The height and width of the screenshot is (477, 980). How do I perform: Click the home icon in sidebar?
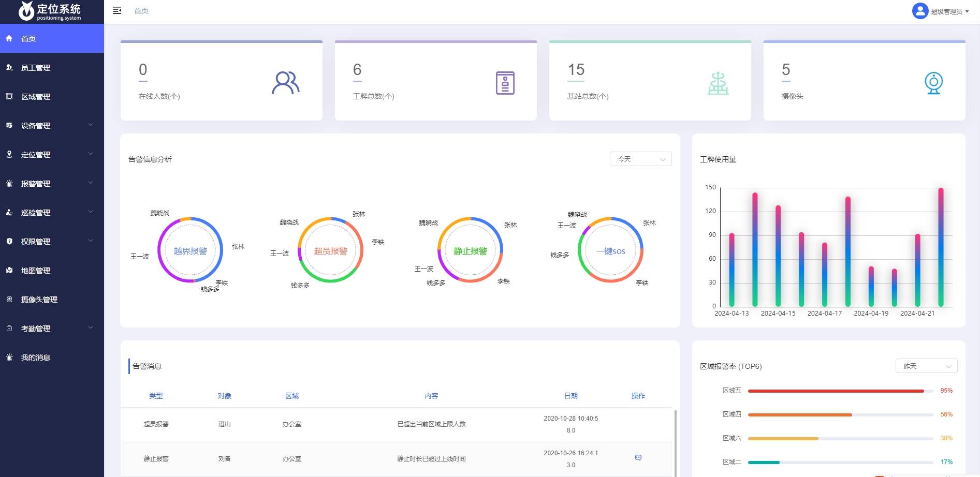point(9,38)
